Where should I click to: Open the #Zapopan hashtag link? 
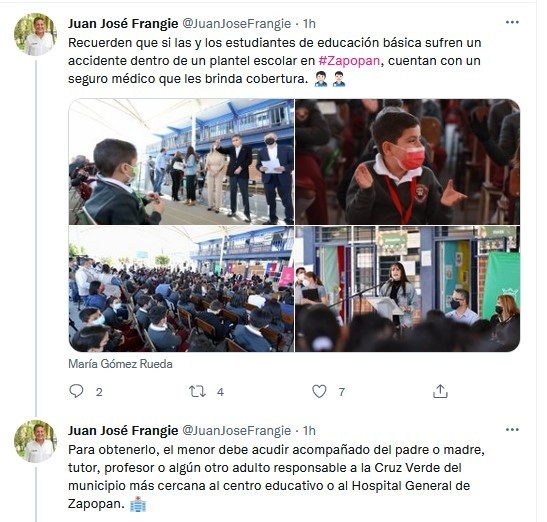click(349, 61)
